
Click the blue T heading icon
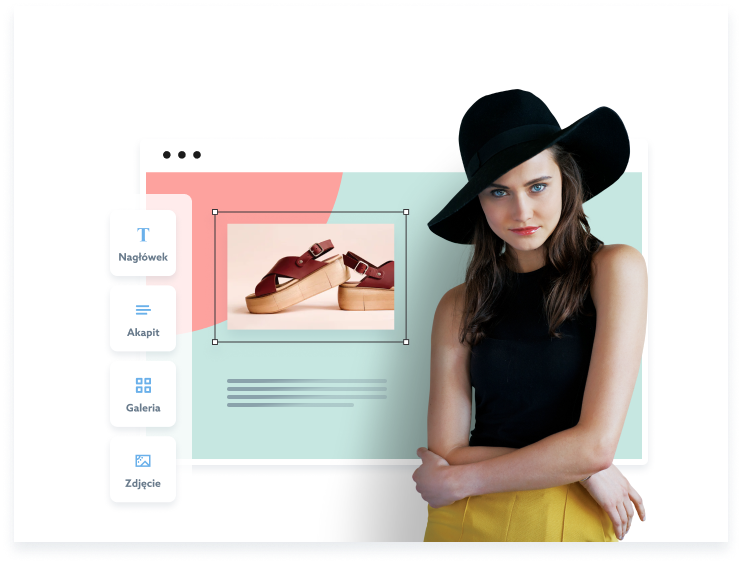coord(143,234)
